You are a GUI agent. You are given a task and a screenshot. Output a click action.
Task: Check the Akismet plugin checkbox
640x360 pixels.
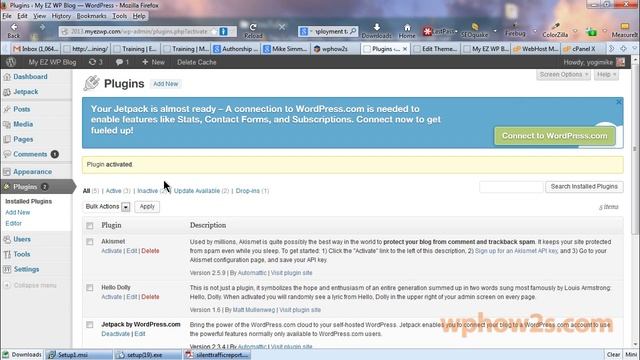click(x=90, y=242)
